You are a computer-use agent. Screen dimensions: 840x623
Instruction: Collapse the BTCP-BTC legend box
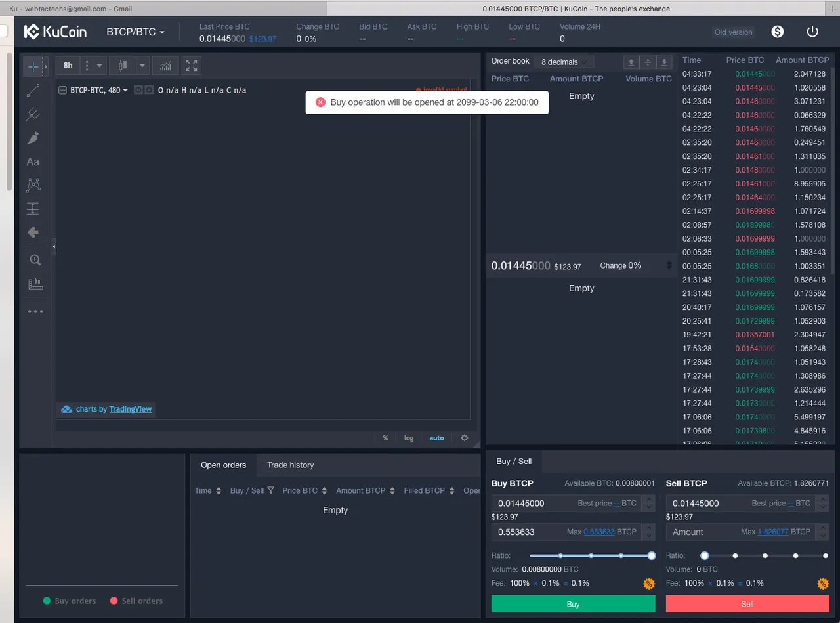62,90
